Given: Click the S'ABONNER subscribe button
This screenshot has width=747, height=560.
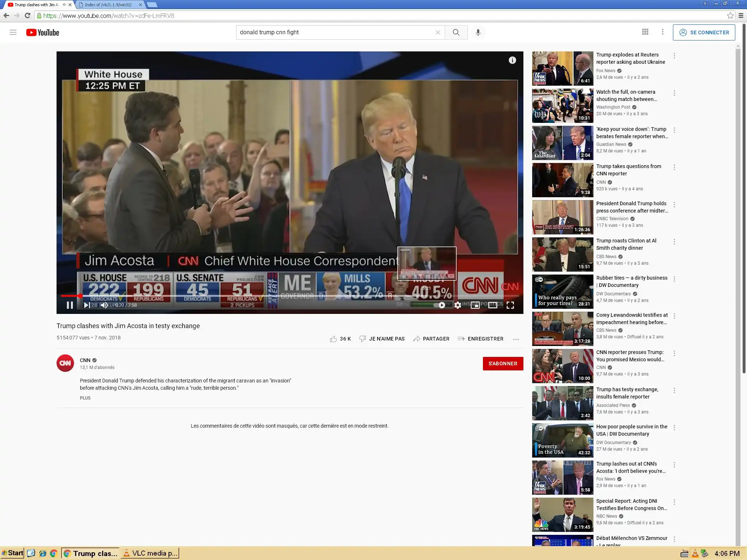Looking at the screenshot, I should pos(503,363).
